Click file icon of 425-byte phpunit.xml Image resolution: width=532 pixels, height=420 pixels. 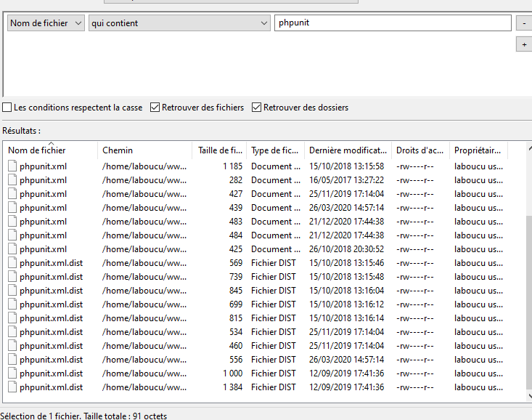pyautogui.click(x=12, y=249)
